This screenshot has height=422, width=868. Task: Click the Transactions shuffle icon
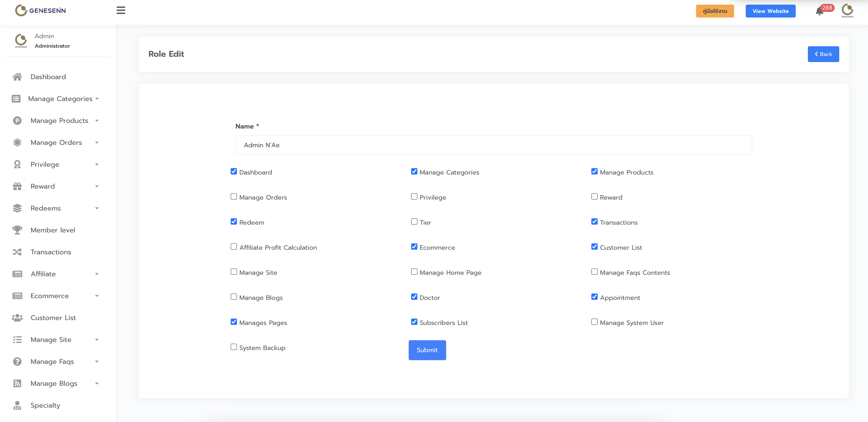pos(17,252)
